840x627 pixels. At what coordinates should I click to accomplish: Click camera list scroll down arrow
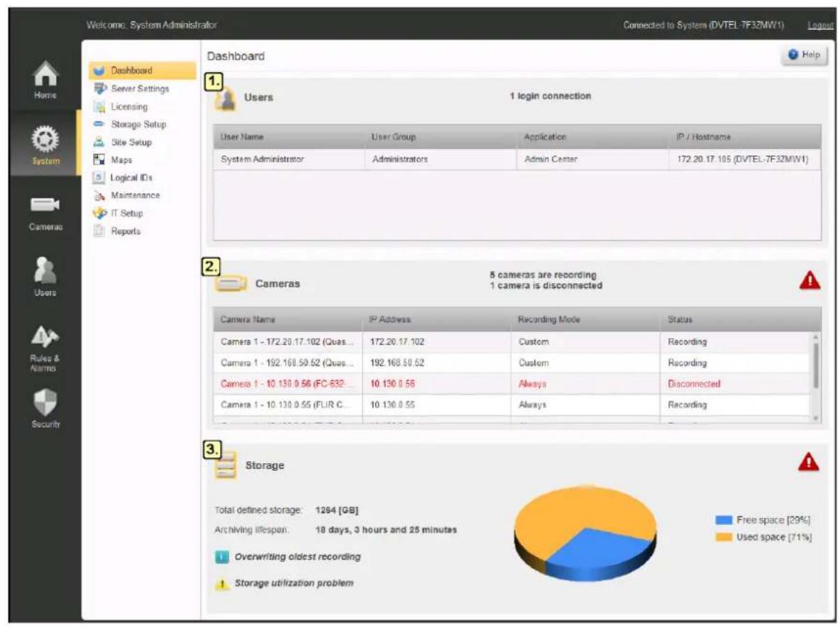pyautogui.click(x=816, y=418)
